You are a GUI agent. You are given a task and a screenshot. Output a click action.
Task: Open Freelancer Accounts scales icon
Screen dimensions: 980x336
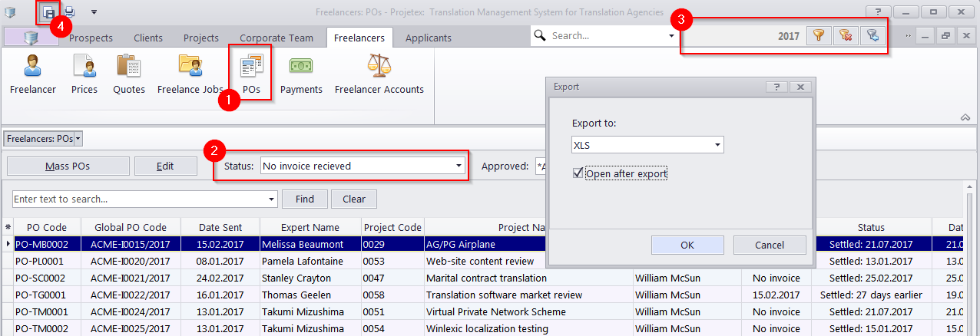point(379,68)
